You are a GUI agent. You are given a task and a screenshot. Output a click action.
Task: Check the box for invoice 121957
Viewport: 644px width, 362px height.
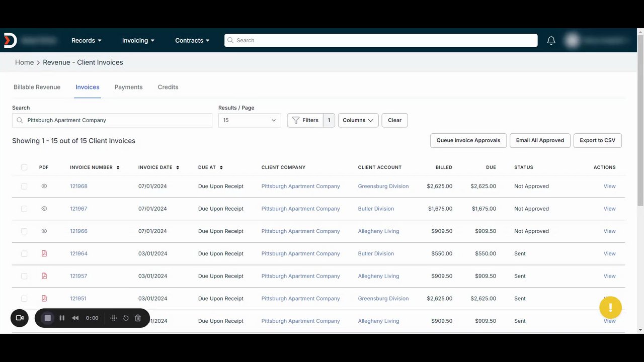coord(24,276)
